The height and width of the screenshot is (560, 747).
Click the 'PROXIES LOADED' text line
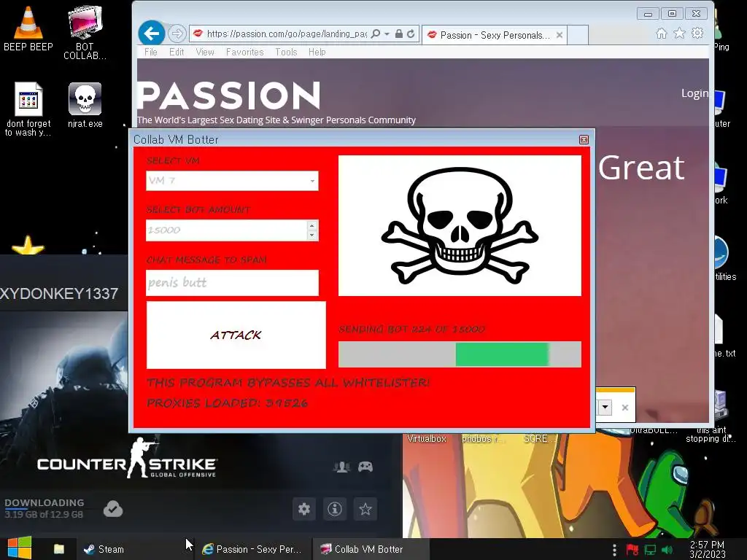coord(228,402)
